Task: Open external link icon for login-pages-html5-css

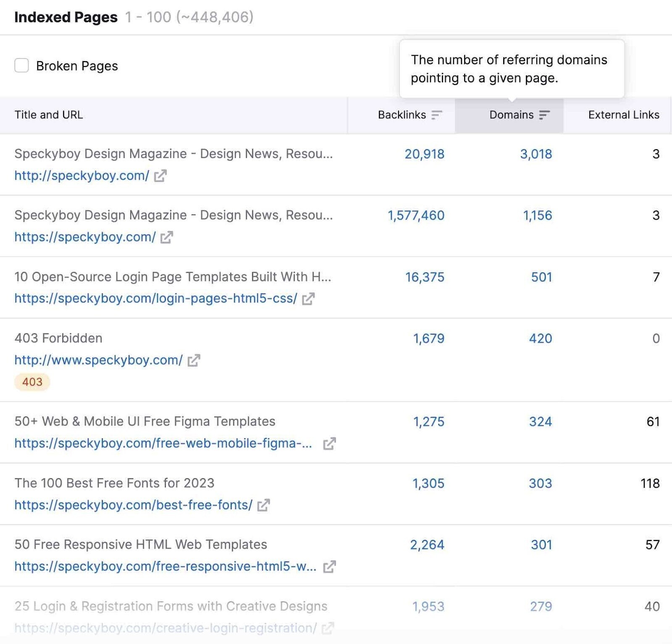Action: coord(308,299)
